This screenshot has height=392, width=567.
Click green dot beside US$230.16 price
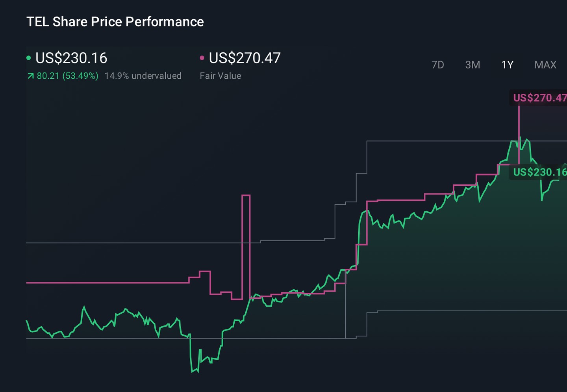[x=28, y=58]
